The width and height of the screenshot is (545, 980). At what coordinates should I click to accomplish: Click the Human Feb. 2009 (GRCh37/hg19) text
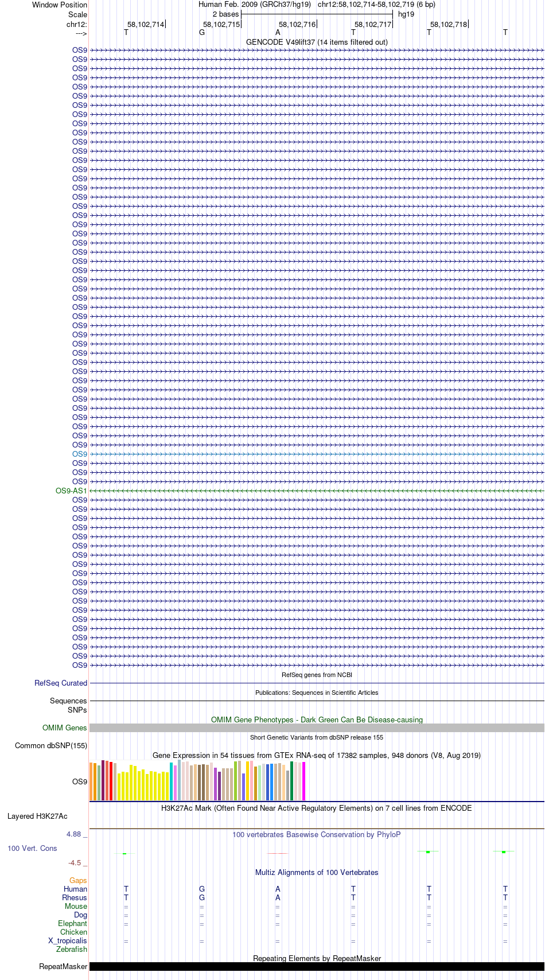[x=255, y=5]
